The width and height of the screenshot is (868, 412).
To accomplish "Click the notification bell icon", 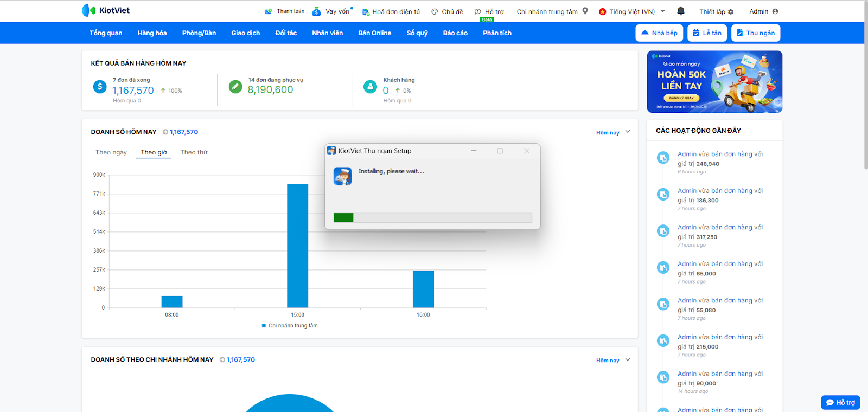I will (681, 11).
